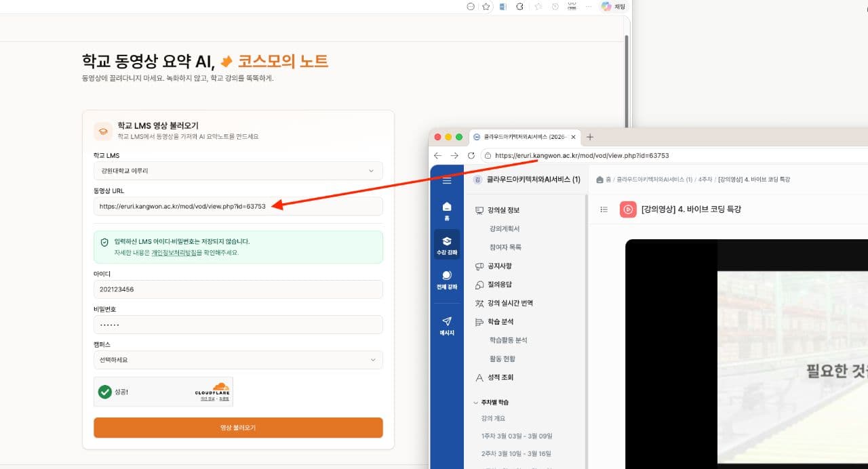Image resolution: width=868 pixels, height=469 pixels.
Task: Click the list icon beside the lecture title
Action: tap(604, 209)
